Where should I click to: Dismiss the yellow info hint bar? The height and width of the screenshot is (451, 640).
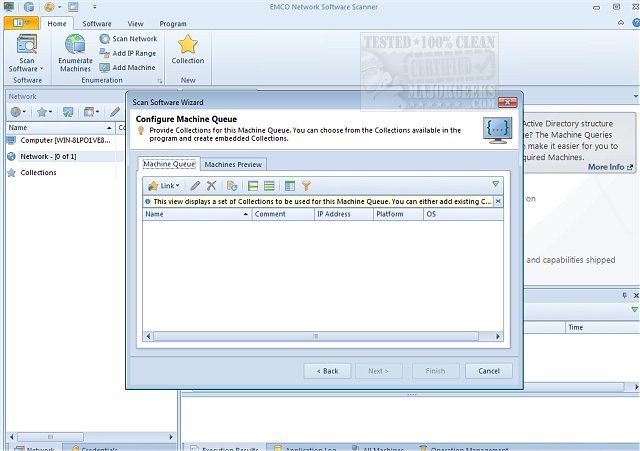click(x=498, y=201)
